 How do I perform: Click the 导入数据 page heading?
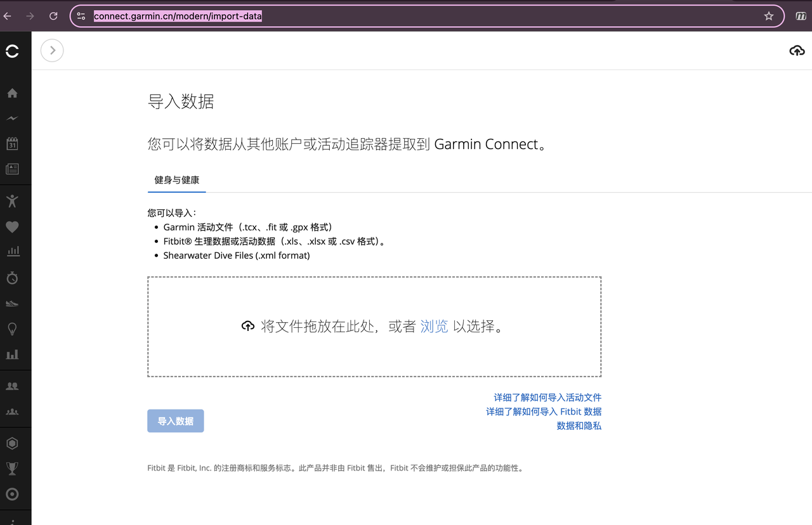pos(181,101)
